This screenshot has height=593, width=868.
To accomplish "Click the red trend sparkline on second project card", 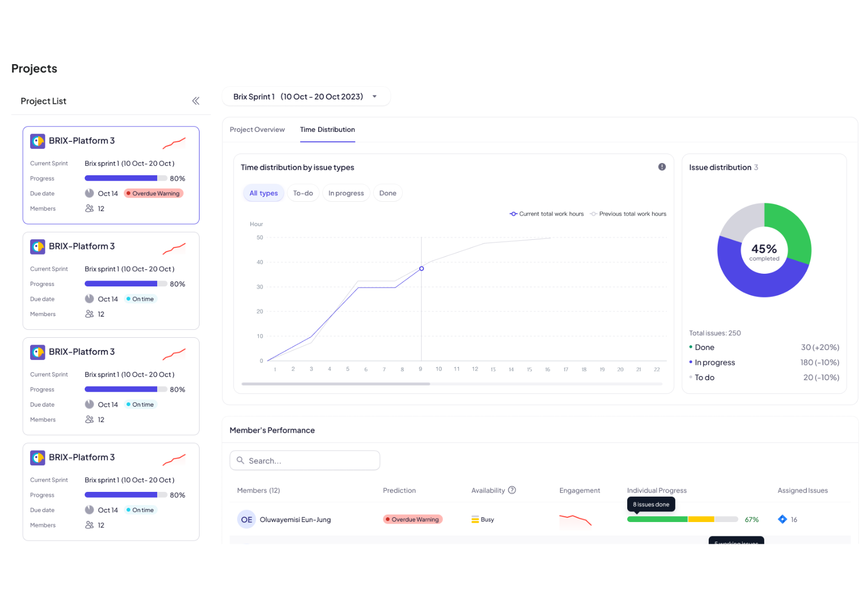I will pos(174,248).
